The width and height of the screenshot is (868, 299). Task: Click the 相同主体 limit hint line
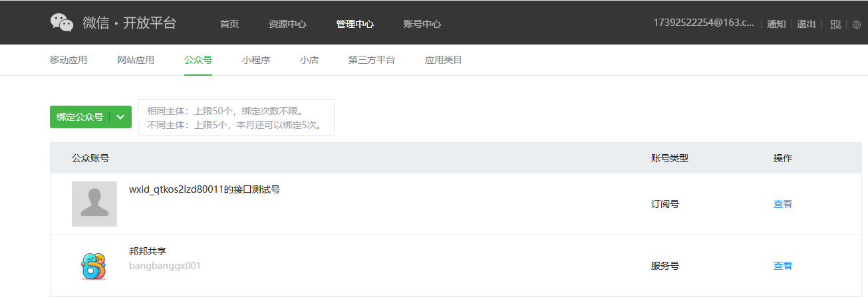(225, 111)
